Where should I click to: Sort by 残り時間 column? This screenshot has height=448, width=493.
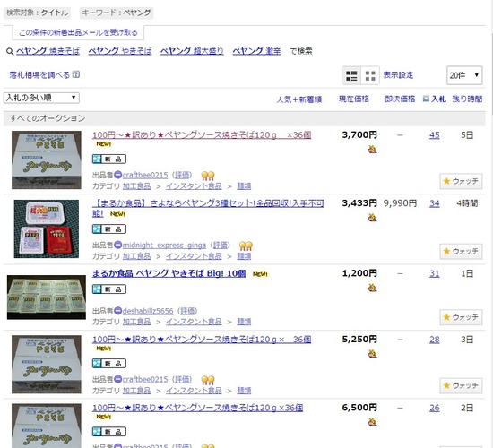[467, 99]
